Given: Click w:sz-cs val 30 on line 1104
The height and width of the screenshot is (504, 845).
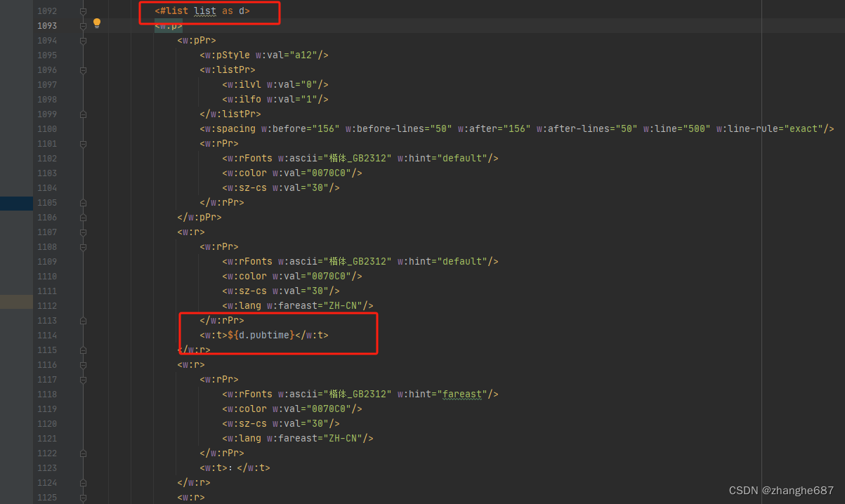Looking at the screenshot, I should 281,188.
